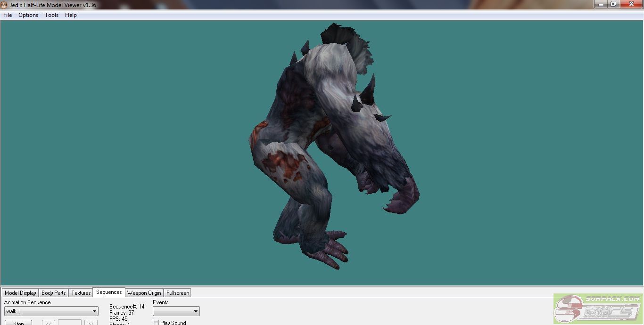Switch to the Body Parts tab

54,293
